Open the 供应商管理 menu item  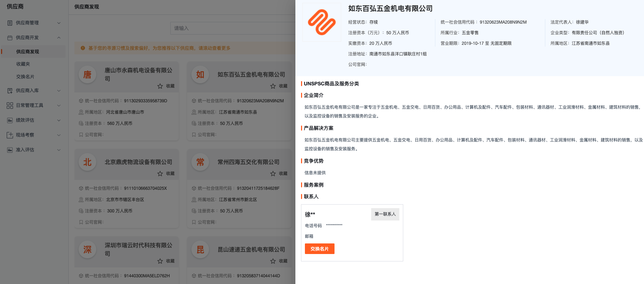pyautogui.click(x=34, y=23)
